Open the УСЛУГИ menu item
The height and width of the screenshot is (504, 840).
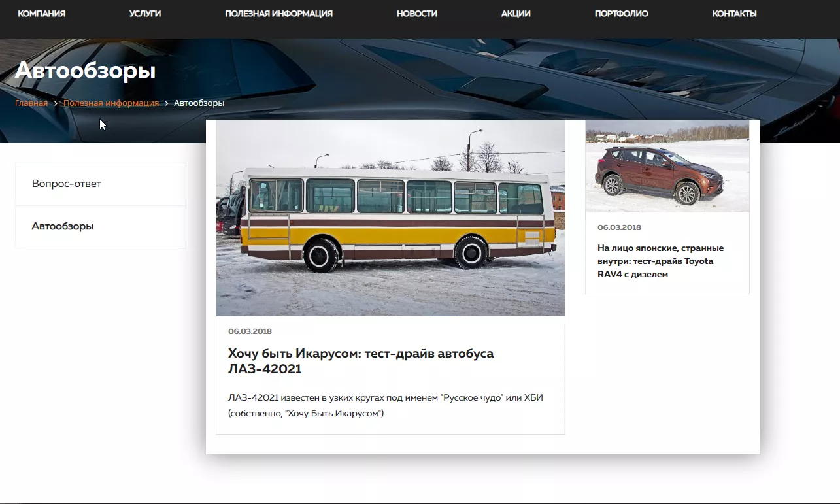[145, 14]
